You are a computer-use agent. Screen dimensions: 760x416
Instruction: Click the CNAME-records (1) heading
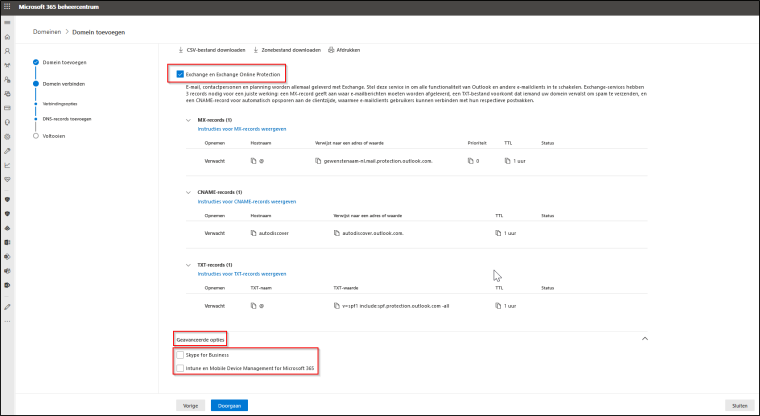(220, 192)
